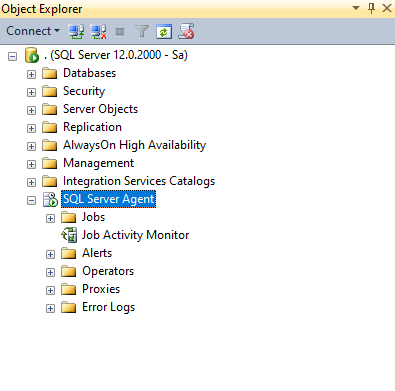Select the root server node text
Viewport: 395px width, 391px height.
click(x=116, y=55)
